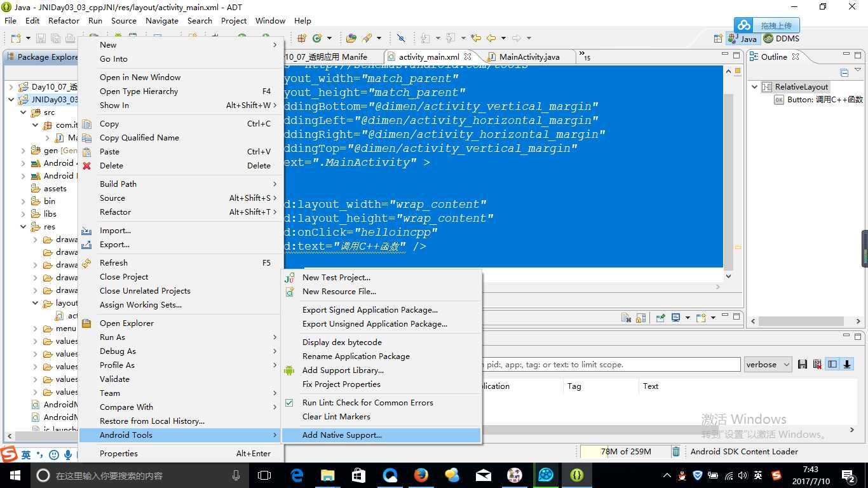
Task: Click the Clear Log icon
Action: (x=817, y=365)
